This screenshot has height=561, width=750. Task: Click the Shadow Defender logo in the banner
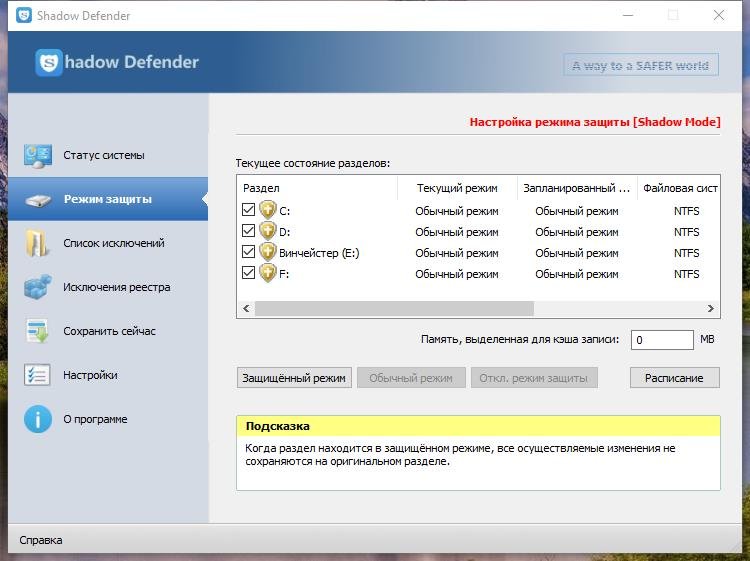click(117, 62)
